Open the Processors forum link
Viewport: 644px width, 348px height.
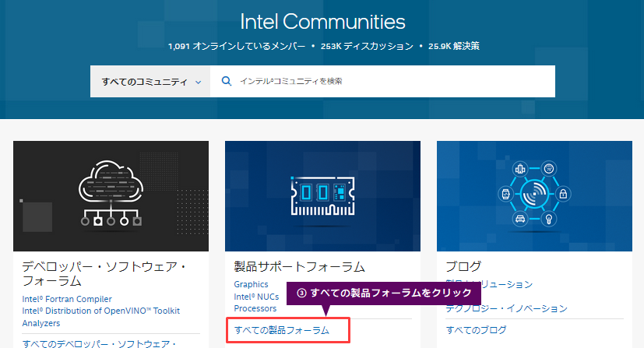pyautogui.click(x=255, y=308)
